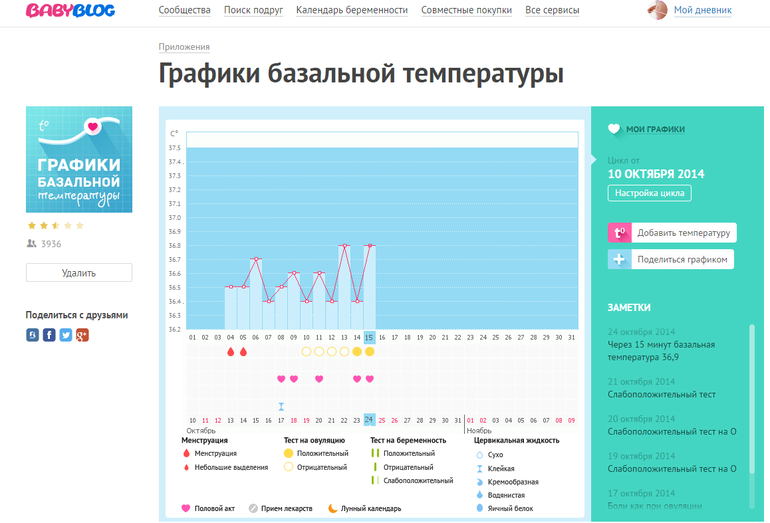
Task: Click Поделиться графиком button
Action: click(671, 259)
